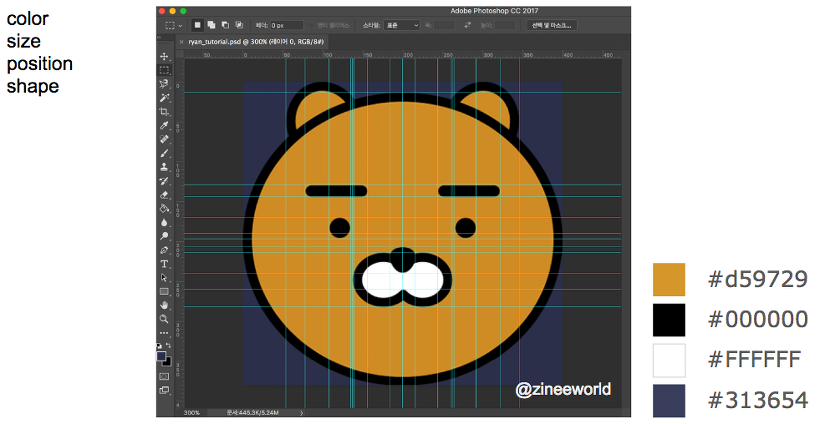Screen dimensions: 820x424
Task: Select the Crop tool
Action: pos(164,112)
